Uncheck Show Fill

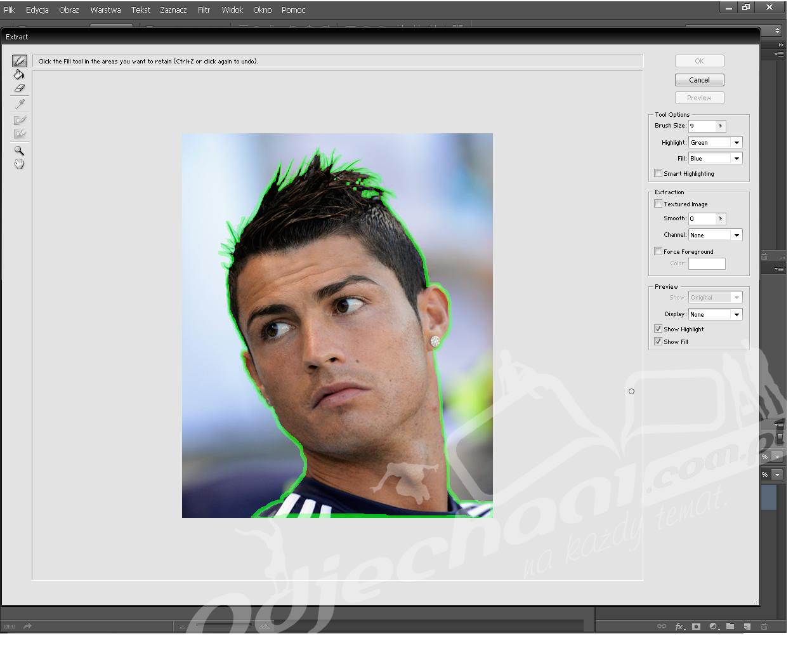click(658, 342)
